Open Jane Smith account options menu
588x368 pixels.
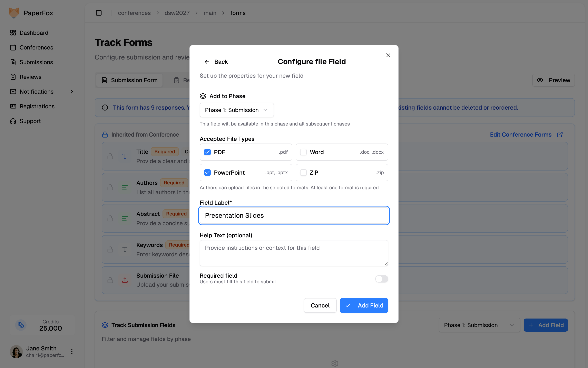pyautogui.click(x=72, y=351)
